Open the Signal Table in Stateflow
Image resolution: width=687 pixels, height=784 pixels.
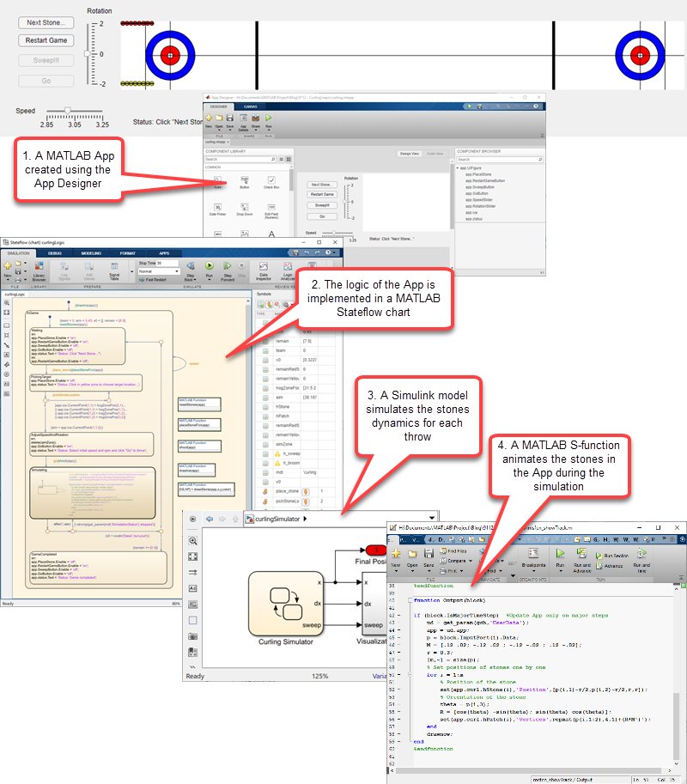point(114,270)
